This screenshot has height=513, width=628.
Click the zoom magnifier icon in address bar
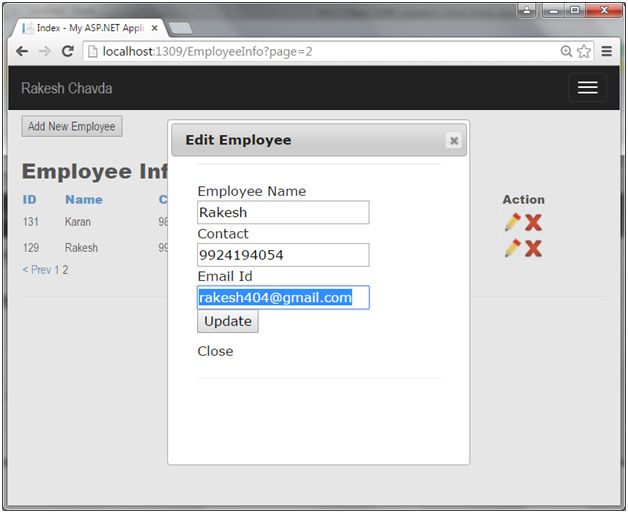566,51
